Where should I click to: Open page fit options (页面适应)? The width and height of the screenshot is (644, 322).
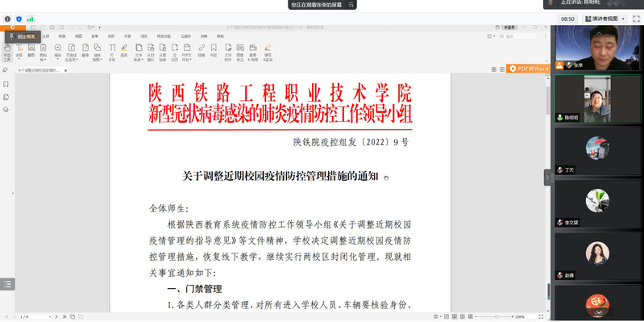pyautogui.click(x=72, y=52)
